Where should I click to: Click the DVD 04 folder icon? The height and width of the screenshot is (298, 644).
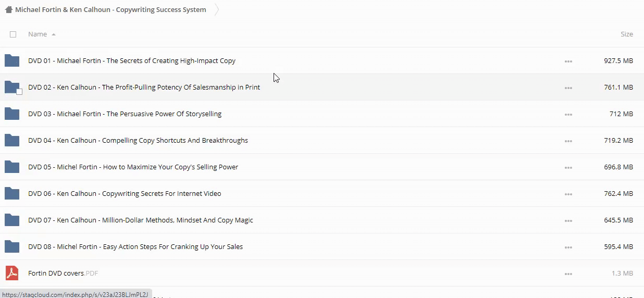click(x=11, y=140)
